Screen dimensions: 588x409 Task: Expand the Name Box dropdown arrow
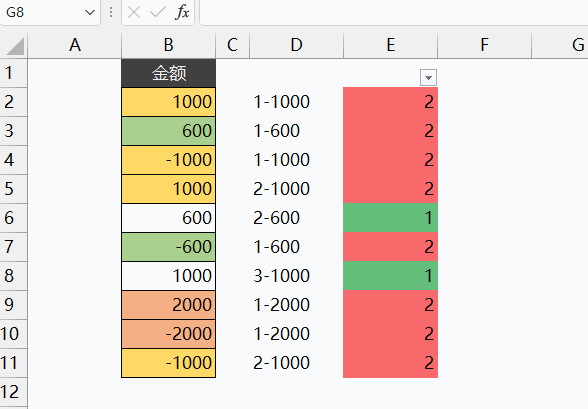90,12
